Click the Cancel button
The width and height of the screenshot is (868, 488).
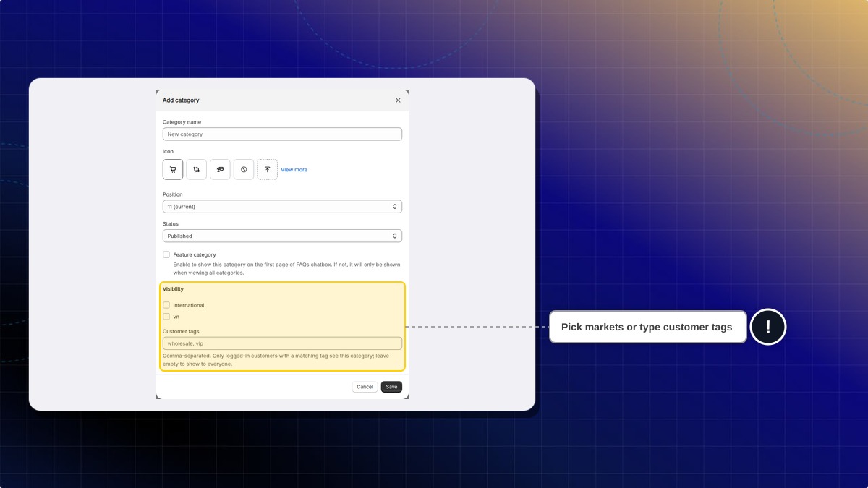[x=365, y=387]
